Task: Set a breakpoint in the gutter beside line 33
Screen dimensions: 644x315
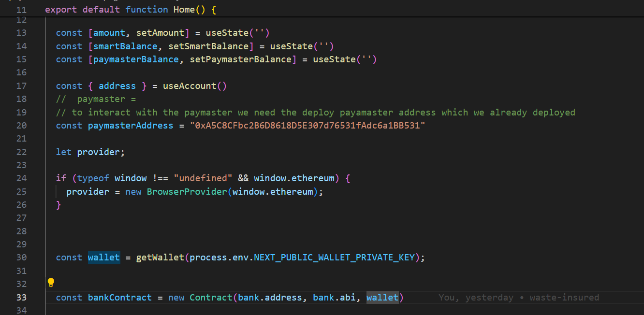Action: (x=36, y=297)
